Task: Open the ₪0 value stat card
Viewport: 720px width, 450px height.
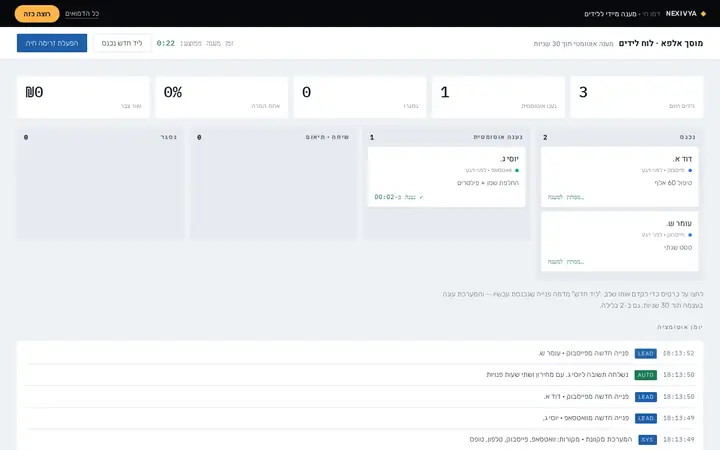Action: pos(83,97)
